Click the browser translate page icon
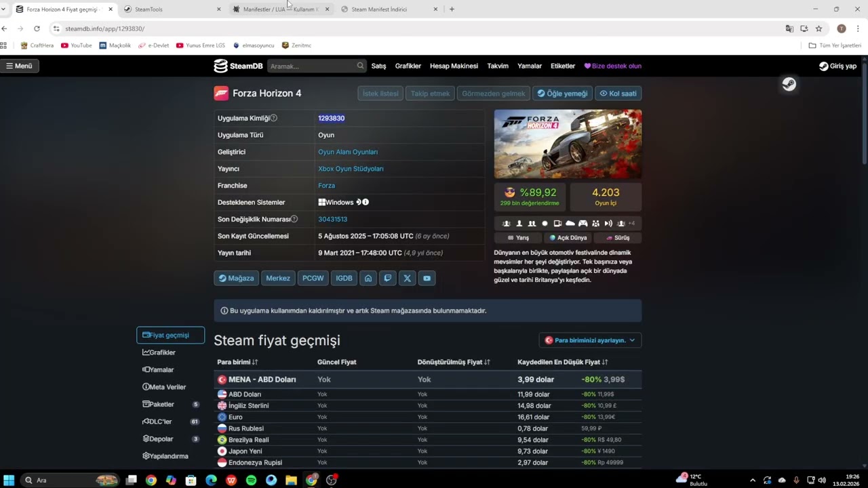Screen dimensions: 868x488 (789, 28)
